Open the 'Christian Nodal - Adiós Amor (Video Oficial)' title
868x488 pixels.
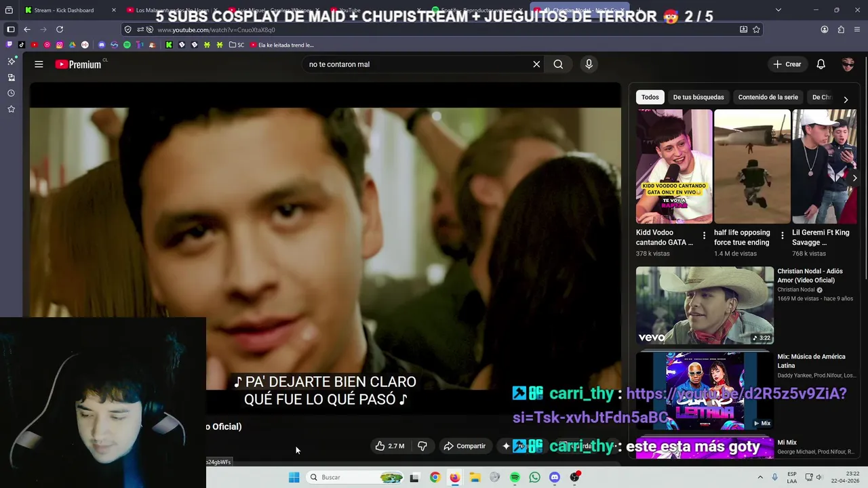(810, 275)
